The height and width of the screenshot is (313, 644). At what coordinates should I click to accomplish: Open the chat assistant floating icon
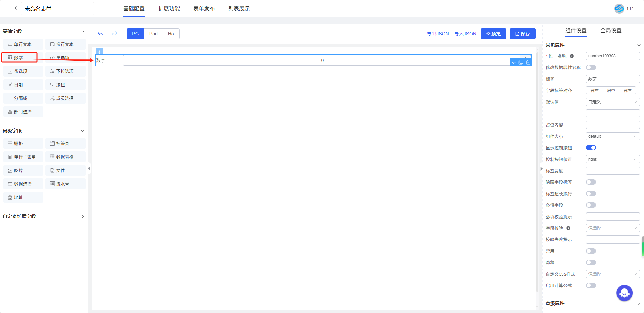(x=624, y=293)
